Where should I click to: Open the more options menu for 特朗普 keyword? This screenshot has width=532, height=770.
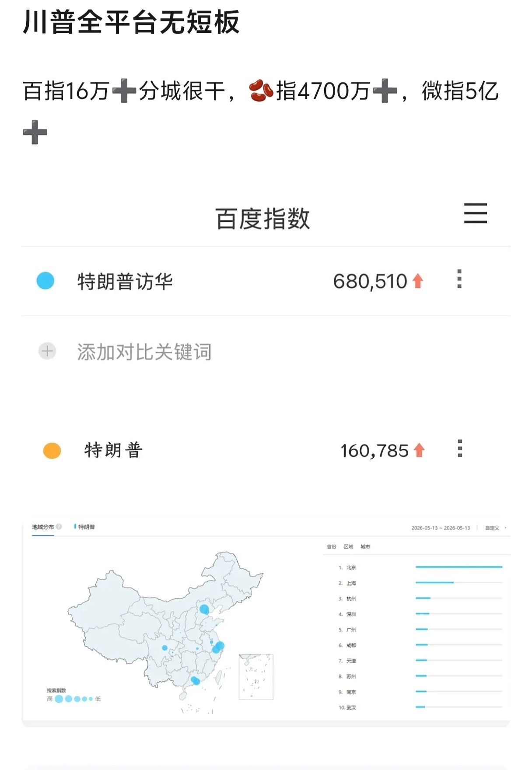click(460, 448)
